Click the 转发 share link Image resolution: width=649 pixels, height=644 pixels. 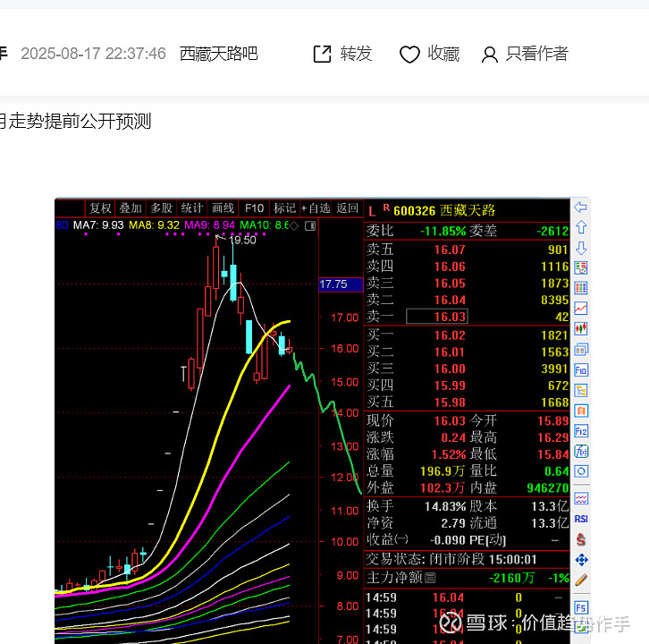356,54
